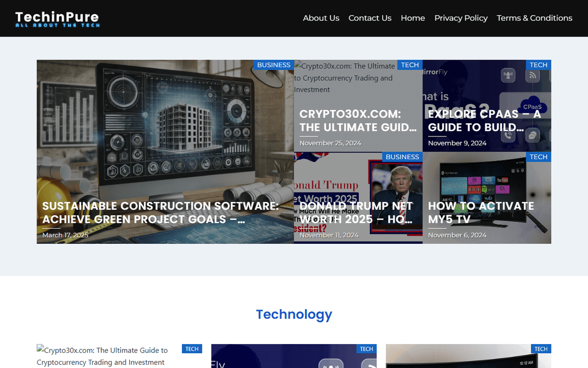This screenshot has height=368, width=588.
Task: Open the Contact Us page
Action: pyautogui.click(x=370, y=18)
